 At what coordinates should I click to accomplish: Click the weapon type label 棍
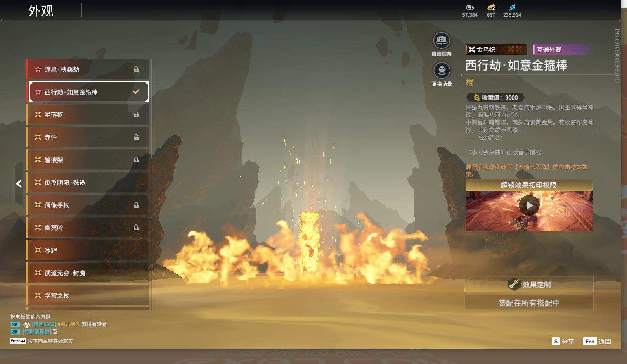pos(469,82)
